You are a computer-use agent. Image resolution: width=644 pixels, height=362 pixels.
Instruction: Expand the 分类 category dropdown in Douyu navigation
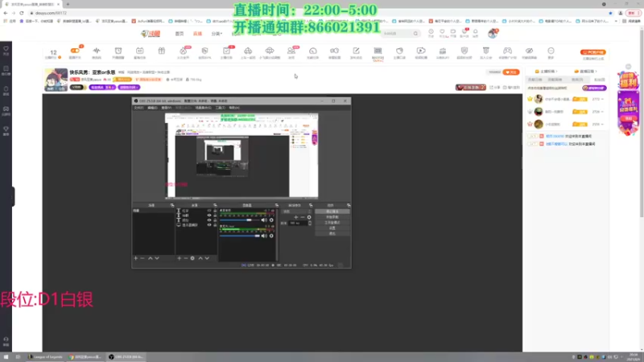point(217,34)
